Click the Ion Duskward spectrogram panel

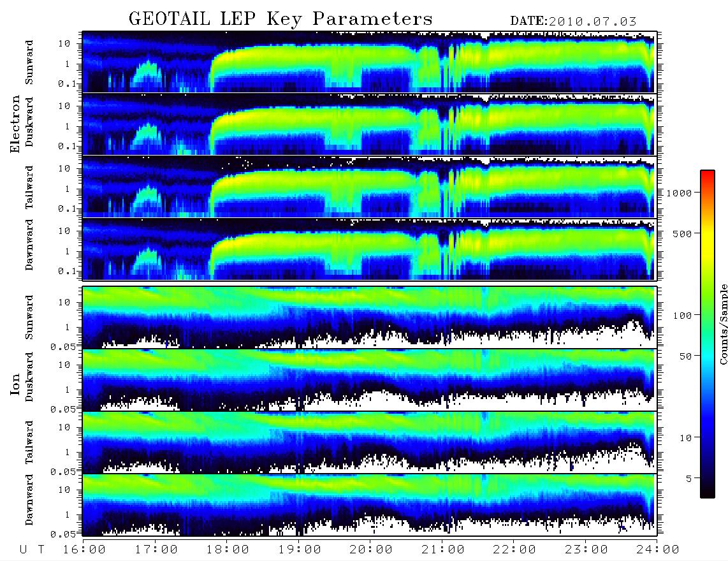tap(369, 381)
